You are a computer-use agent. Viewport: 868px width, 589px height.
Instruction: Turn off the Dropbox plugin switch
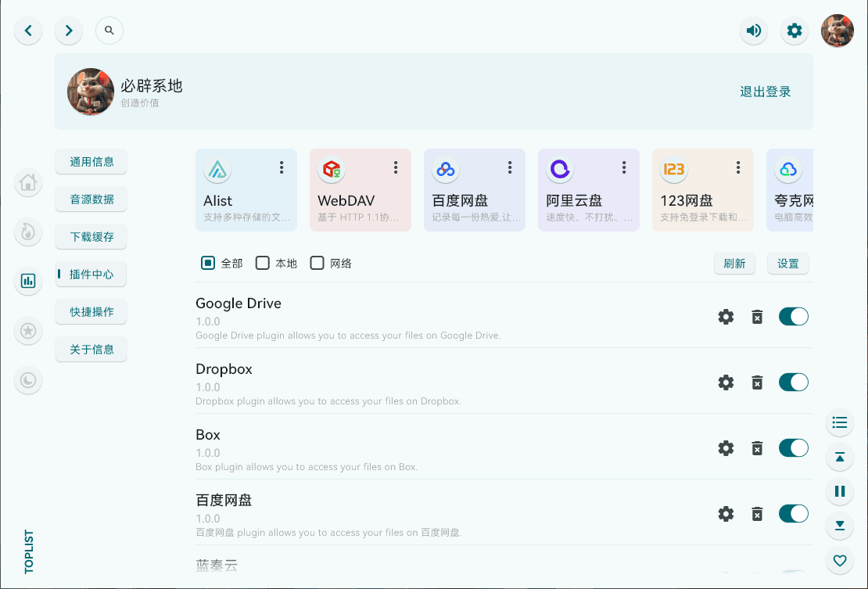pos(793,382)
